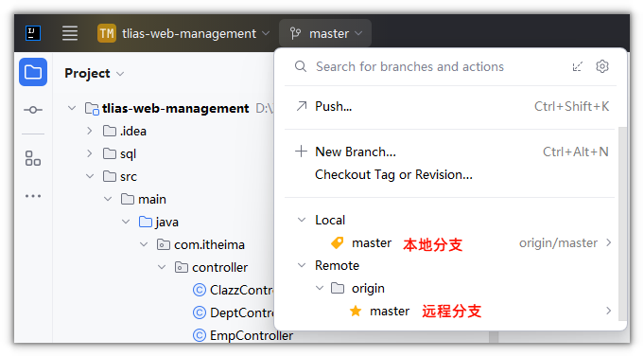644x357 pixels.
Task: Click the popup expand/resize icon
Action: pyautogui.click(x=578, y=66)
